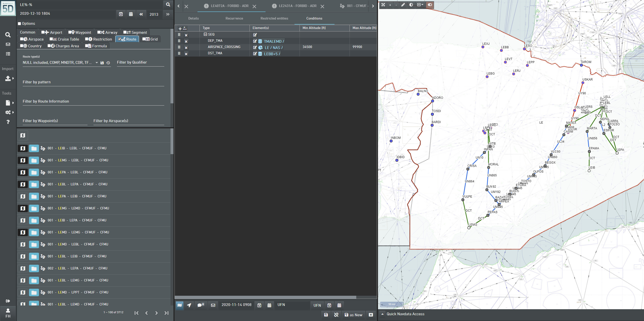Toggle the highlighted map switch button

[x=430, y=5]
